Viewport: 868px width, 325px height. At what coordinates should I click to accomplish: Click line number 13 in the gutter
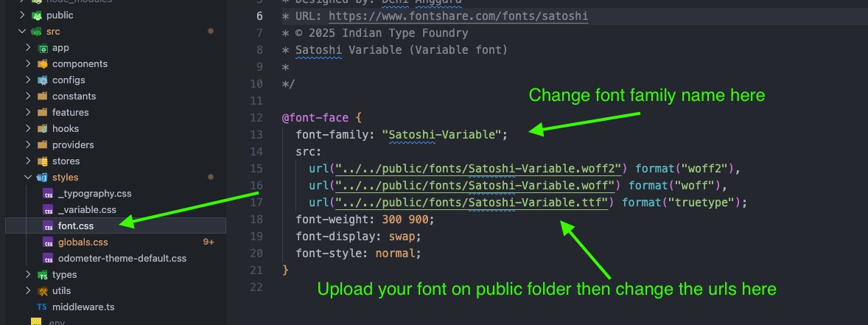(x=256, y=134)
